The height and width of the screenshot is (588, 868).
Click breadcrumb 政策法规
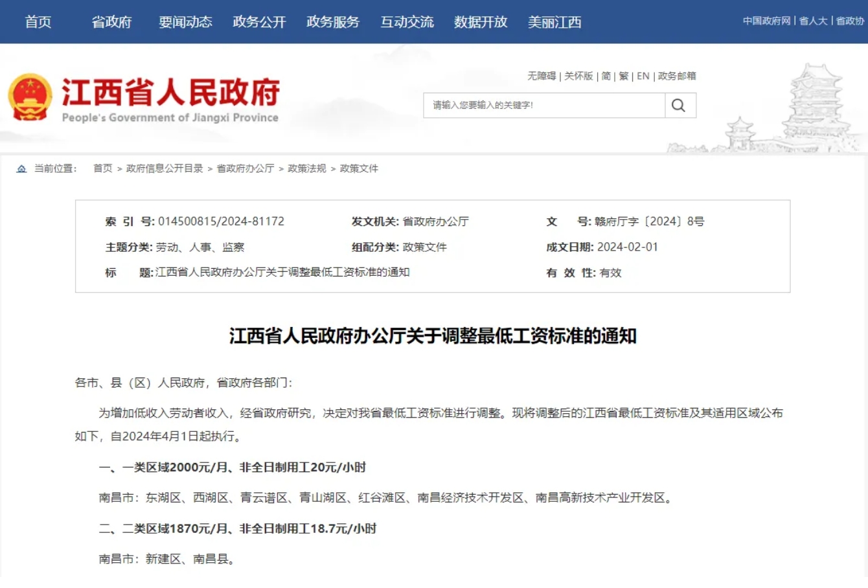click(x=307, y=168)
